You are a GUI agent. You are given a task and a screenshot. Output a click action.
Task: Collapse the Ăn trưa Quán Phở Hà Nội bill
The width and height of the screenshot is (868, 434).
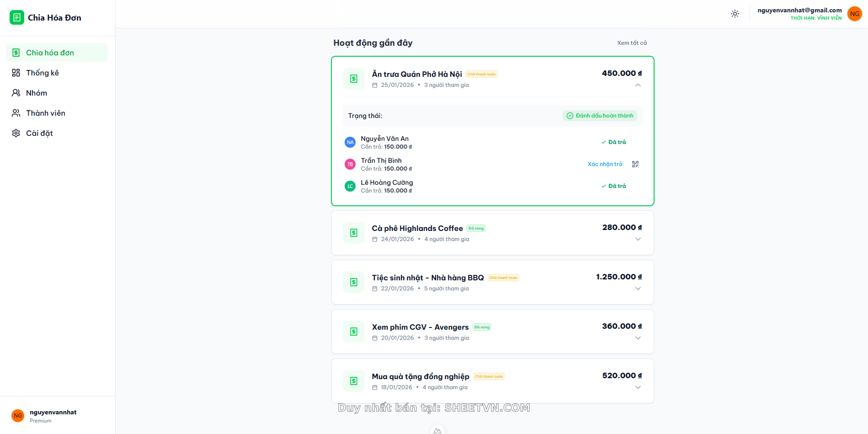click(x=638, y=86)
